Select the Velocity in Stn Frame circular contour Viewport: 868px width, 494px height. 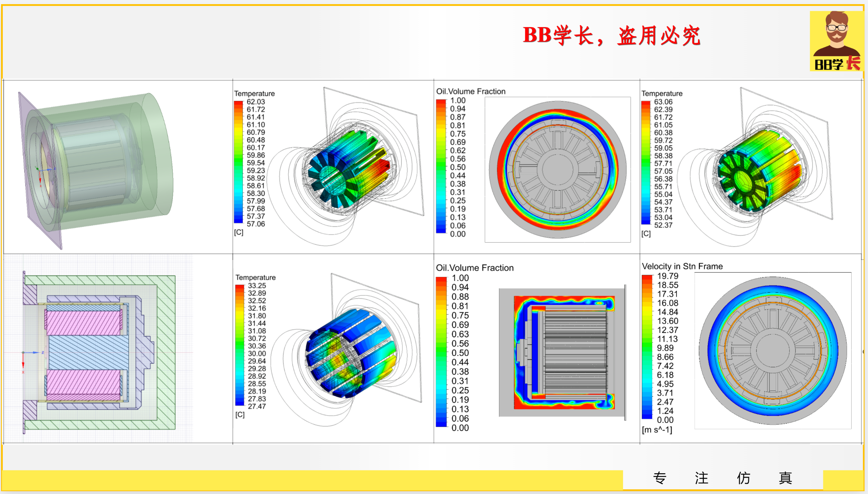pos(773,350)
